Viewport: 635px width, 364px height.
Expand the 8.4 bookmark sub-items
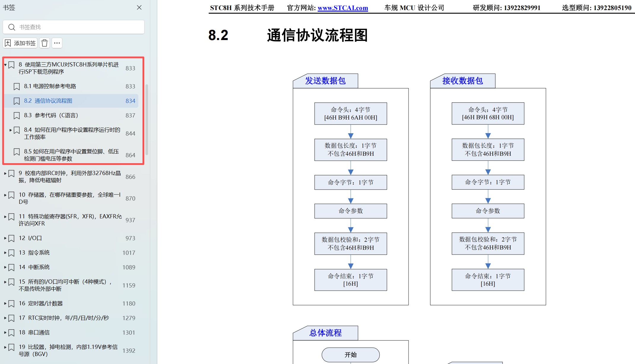tap(11, 130)
